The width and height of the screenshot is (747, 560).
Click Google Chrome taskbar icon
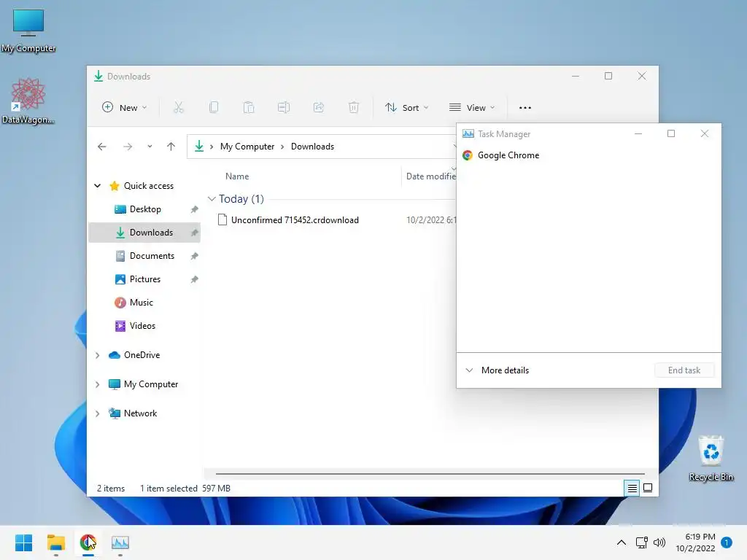point(88,542)
